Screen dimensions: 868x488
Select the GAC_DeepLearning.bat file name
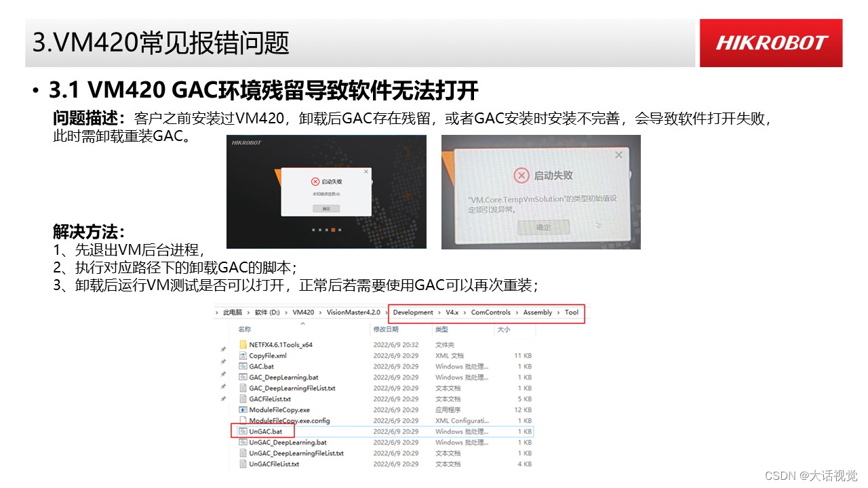[283, 378]
